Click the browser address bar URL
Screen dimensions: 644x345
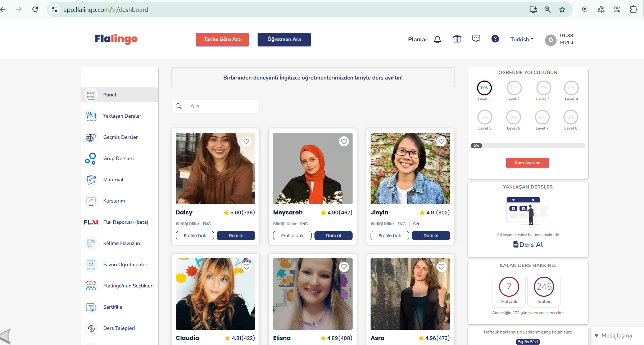click(x=106, y=10)
